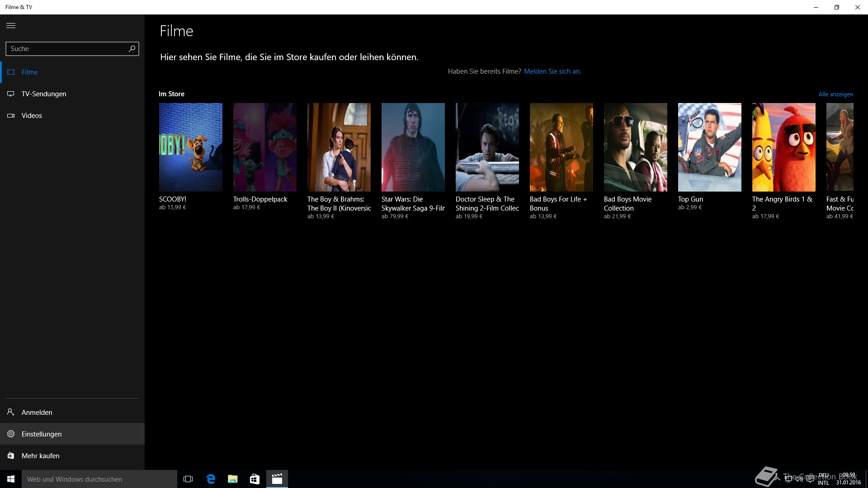Image resolution: width=868 pixels, height=488 pixels.
Task: Close the Filme & TV window
Action: [x=858, y=7]
